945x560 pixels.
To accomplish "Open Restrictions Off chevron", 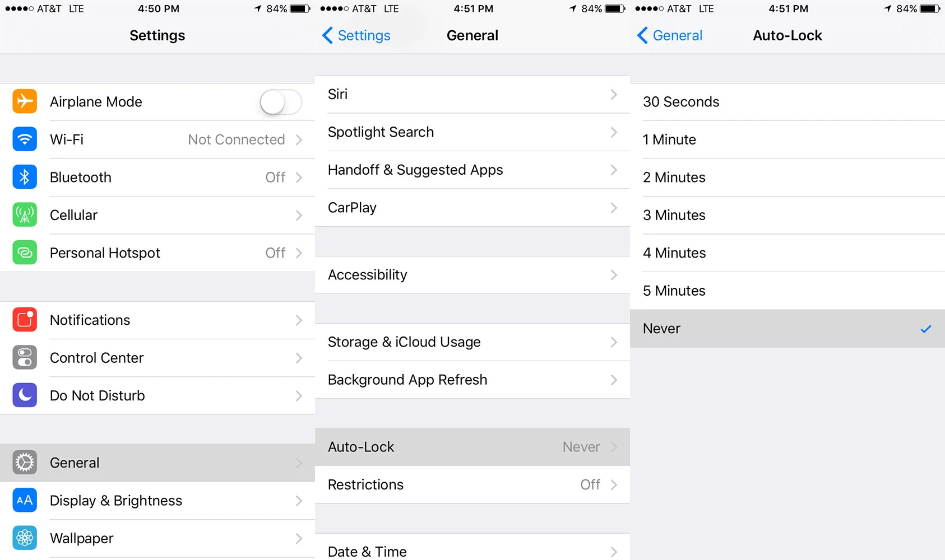I will 614,484.
